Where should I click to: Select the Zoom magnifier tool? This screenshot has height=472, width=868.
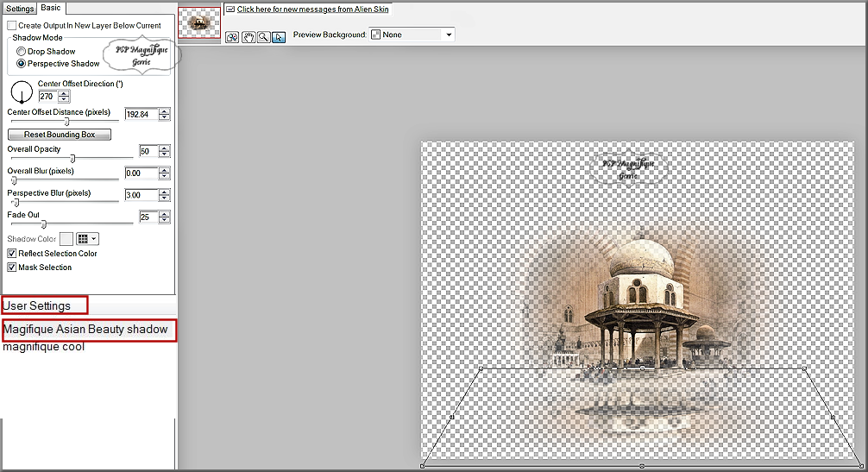(x=263, y=36)
